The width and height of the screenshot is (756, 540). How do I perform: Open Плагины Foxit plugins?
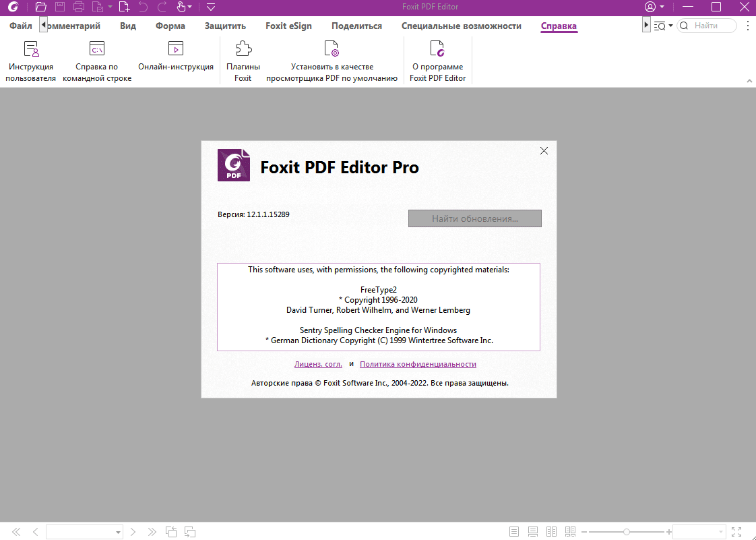point(243,61)
